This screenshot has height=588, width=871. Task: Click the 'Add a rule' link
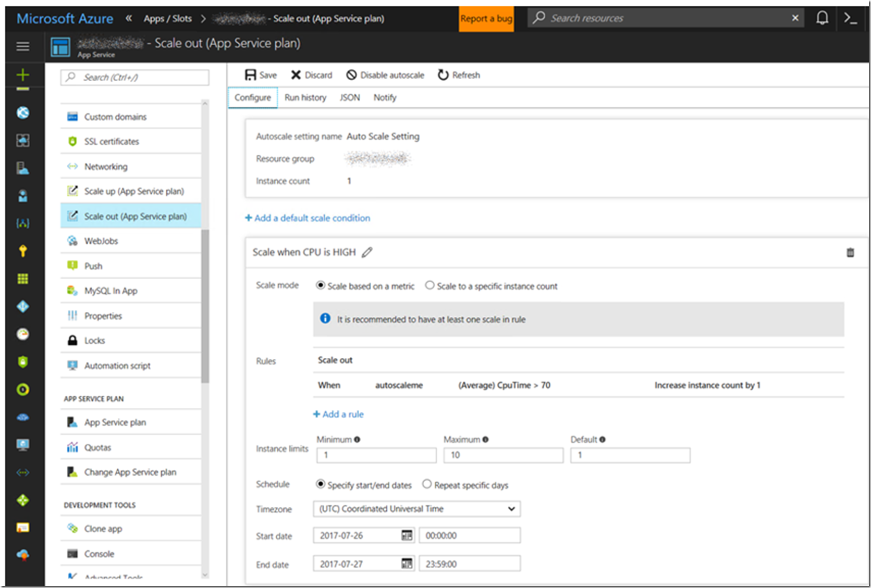(x=338, y=414)
